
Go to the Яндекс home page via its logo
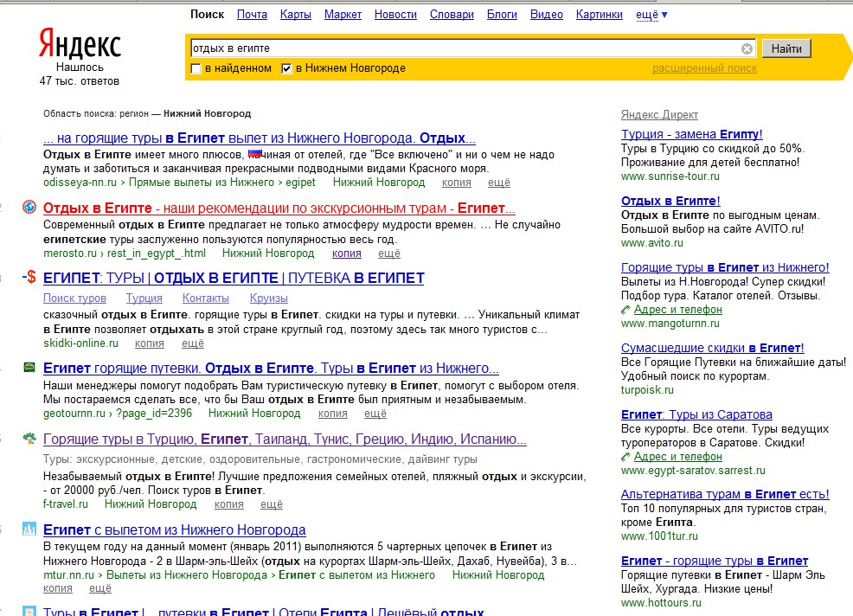(x=80, y=43)
